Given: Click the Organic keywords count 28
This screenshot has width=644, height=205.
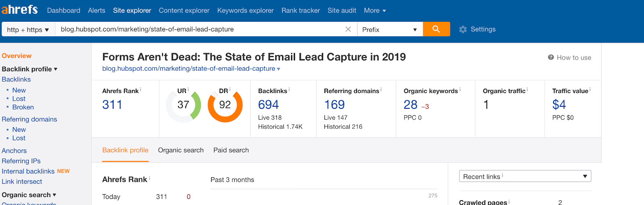Looking at the screenshot, I should [x=411, y=105].
